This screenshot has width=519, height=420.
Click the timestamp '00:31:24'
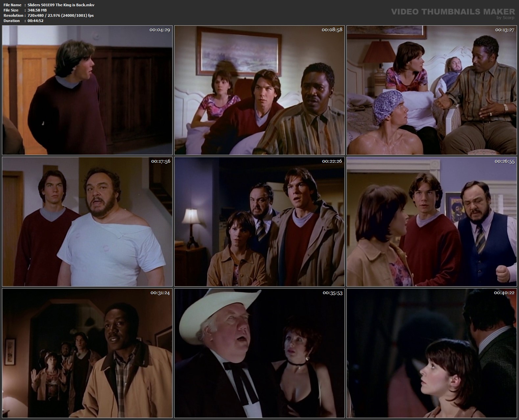(x=160, y=293)
